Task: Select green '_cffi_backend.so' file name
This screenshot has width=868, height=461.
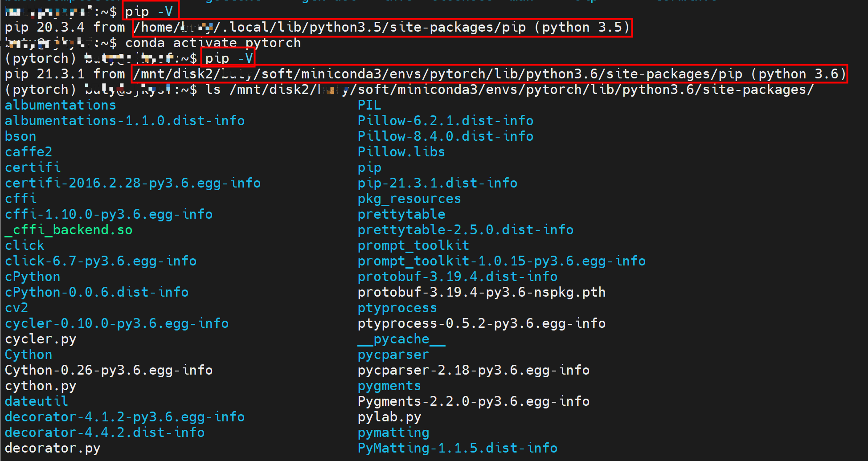Action: [x=69, y=230]
